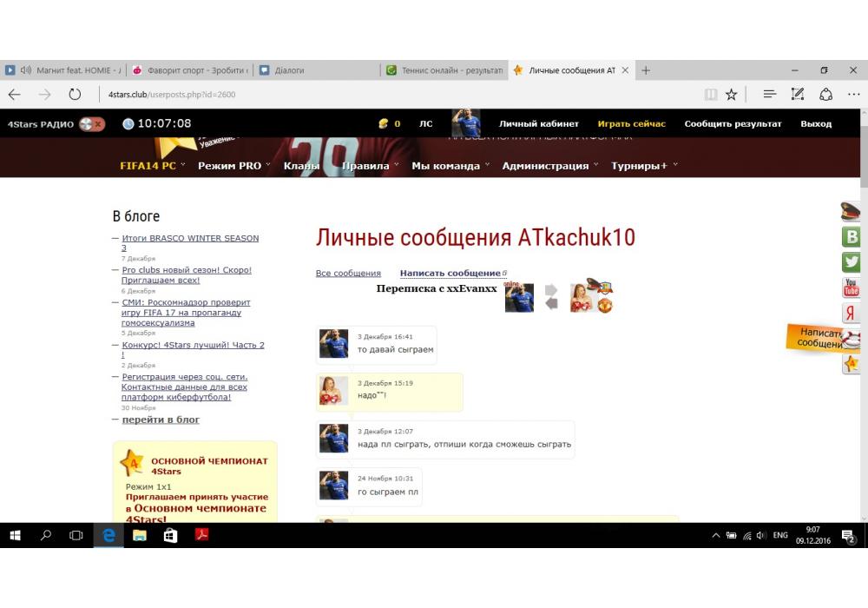Add page to favorites with star icon

tap(732, 94)
